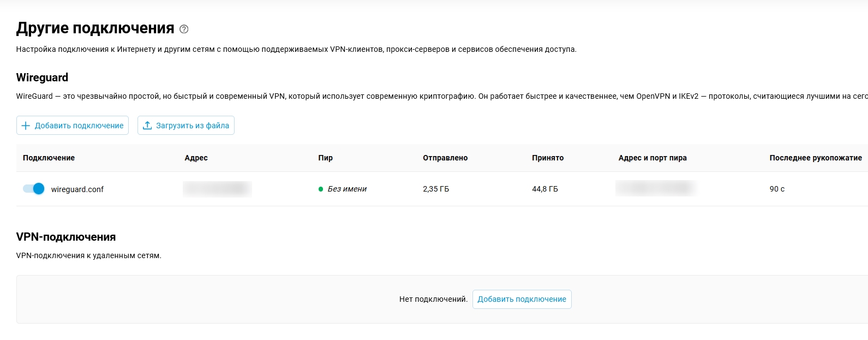Image resolution: width=868 pixels, height=340 pixels.
Task: Click the 44,8 ГБ received value
Action: (545, 189)
